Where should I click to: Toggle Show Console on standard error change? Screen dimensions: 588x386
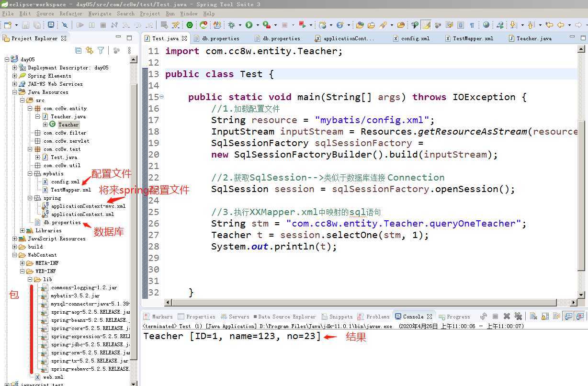click(580, 316)
